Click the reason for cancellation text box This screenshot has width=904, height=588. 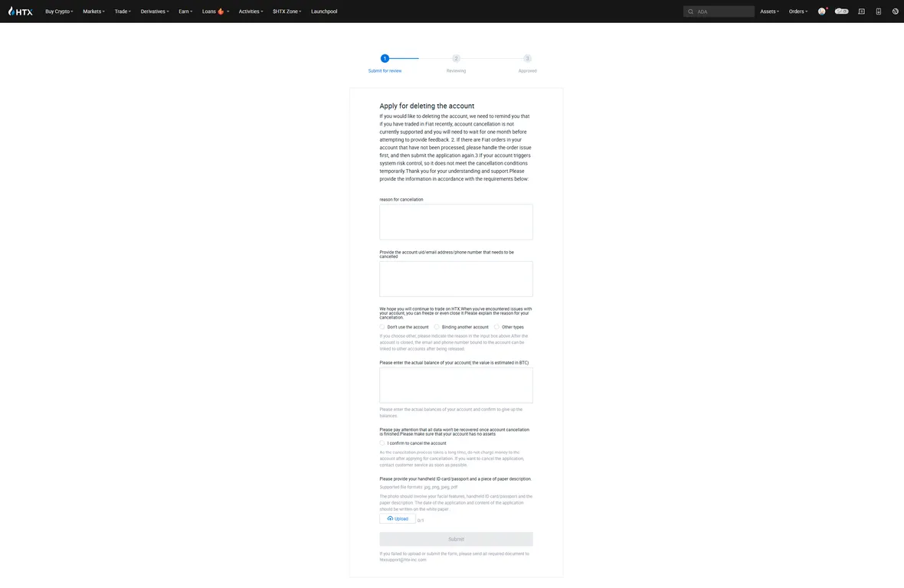pos(456,222)
